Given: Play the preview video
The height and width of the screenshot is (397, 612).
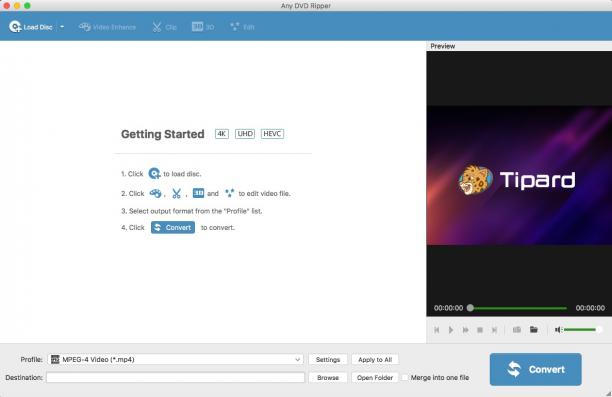Looking at the screenshot, I should [451, 330].
